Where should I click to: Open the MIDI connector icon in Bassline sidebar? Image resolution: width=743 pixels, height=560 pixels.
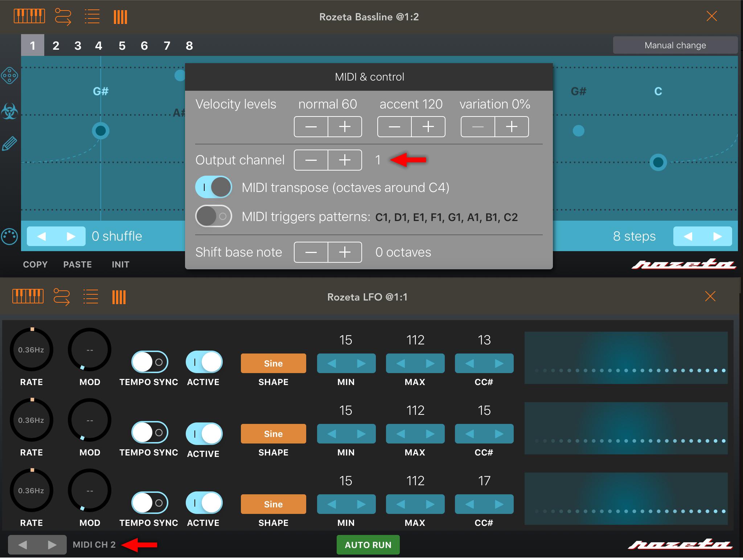coord(9,237)
